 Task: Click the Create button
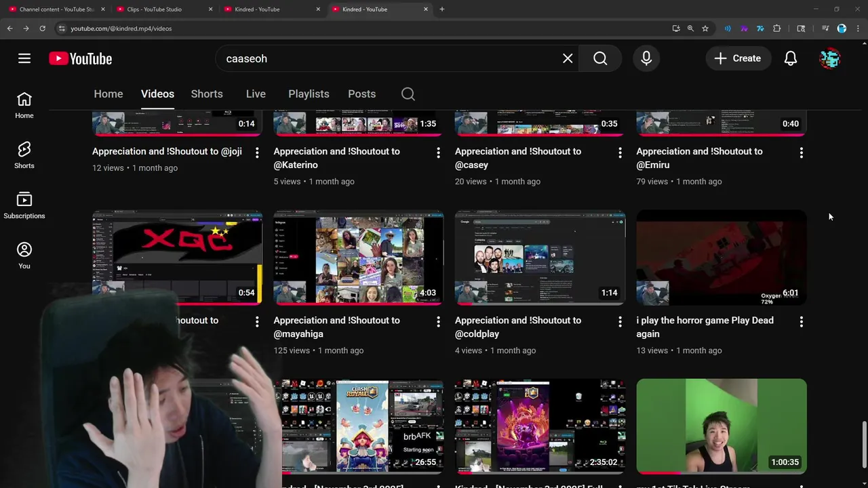738,58
